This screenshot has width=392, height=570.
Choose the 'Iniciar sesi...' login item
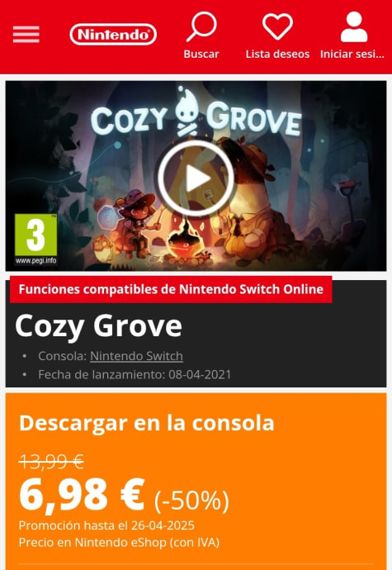click(352, 55)
